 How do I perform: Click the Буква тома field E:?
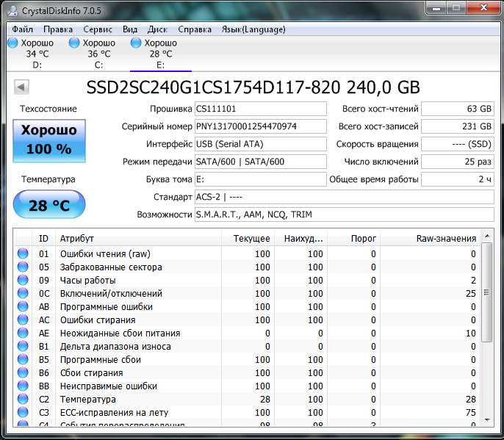pyautogui.click(x=260, y=179)
